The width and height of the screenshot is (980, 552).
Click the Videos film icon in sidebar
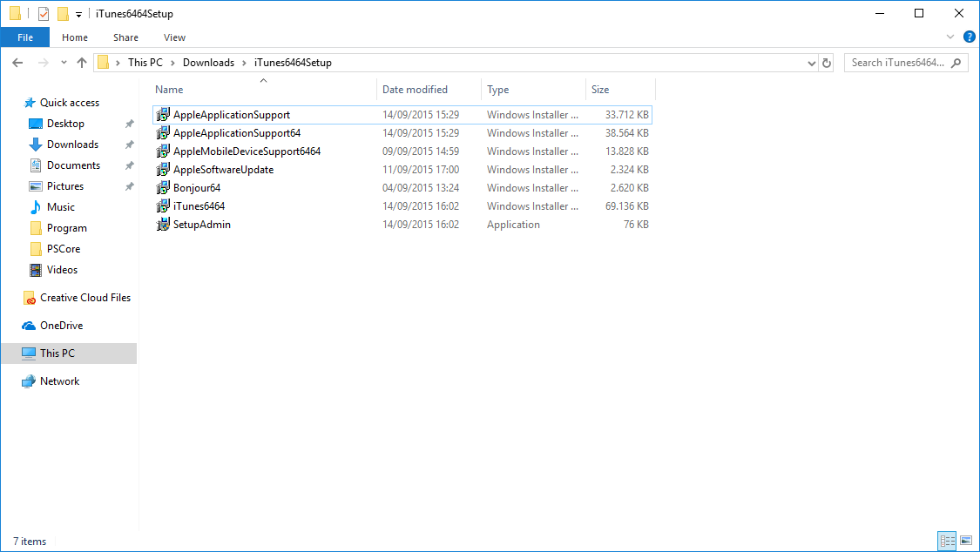pyautogui.click(x=36, y=270)
